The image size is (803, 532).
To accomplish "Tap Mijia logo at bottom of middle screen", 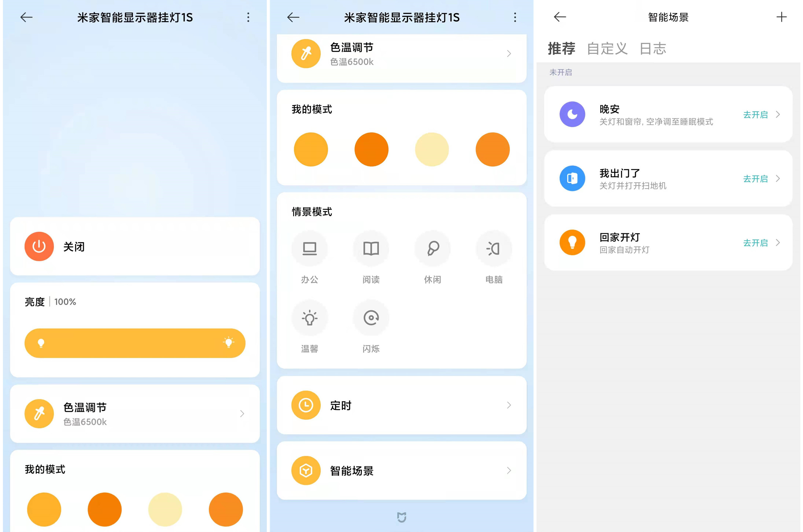I will click(x=402, y=517).
